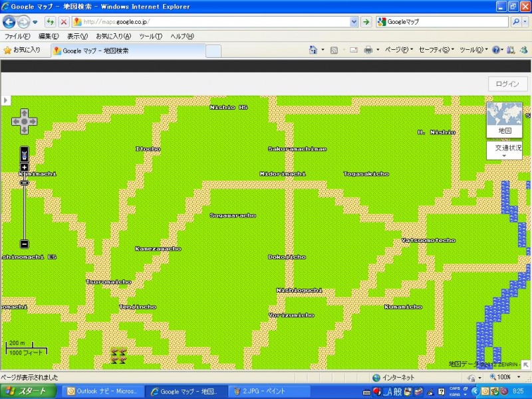
Task: Switch to Outlook ナビ taskbar window
Action: (102, 391)
